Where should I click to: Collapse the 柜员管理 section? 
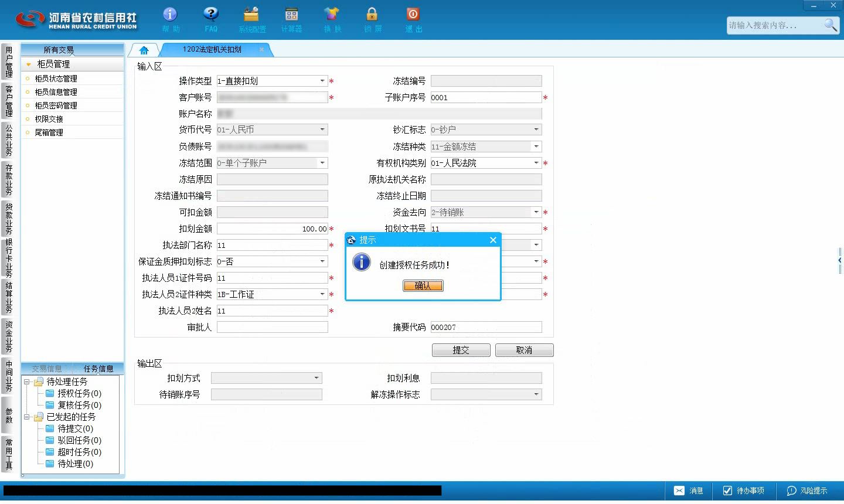[x=72, y=64]
